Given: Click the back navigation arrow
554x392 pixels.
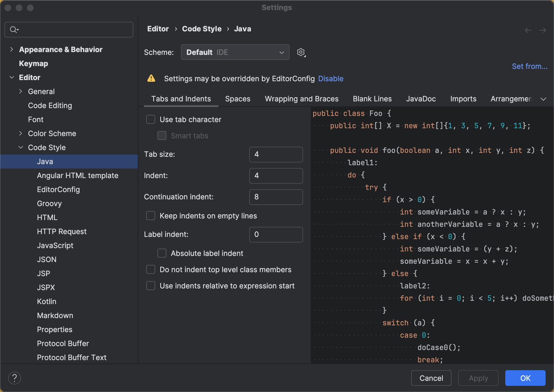Looking at the screenshot, I should tap(528, 30).
